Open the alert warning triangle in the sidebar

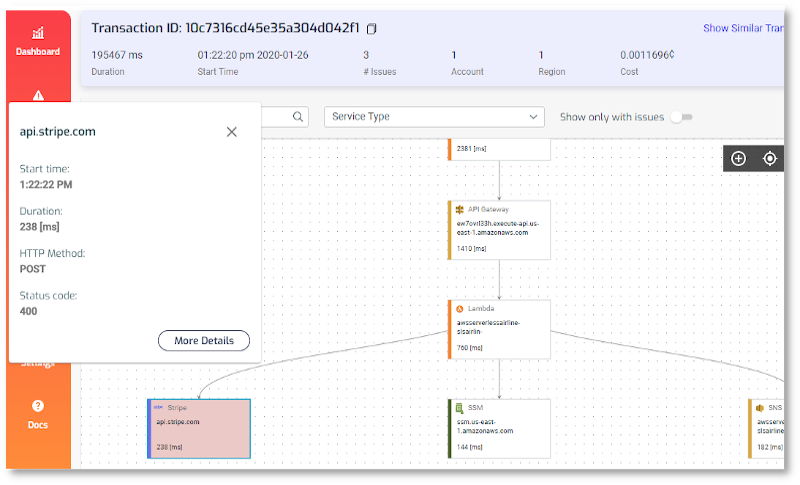[38, 95]
